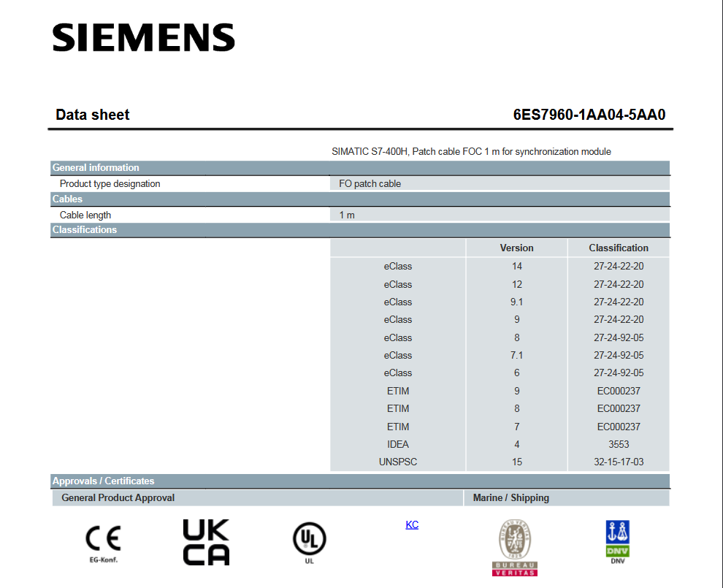This screenshot has height=588, width=723.
Task: Select UNSPSC classification '32-15-17-03'
Action: [619, 462]
